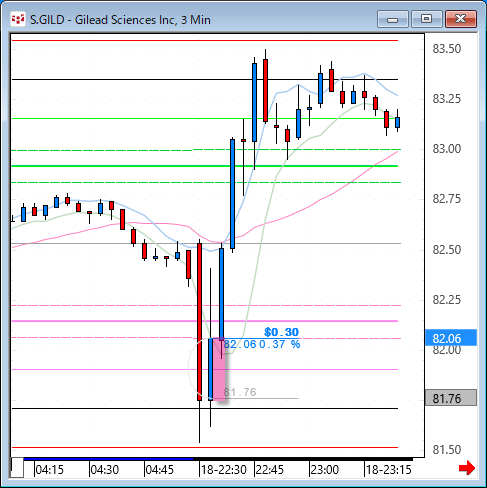487x488 pixels.
Task: Click the red horizontal line near 83.50
Action: pyautogui.click(x=205, y=40)
